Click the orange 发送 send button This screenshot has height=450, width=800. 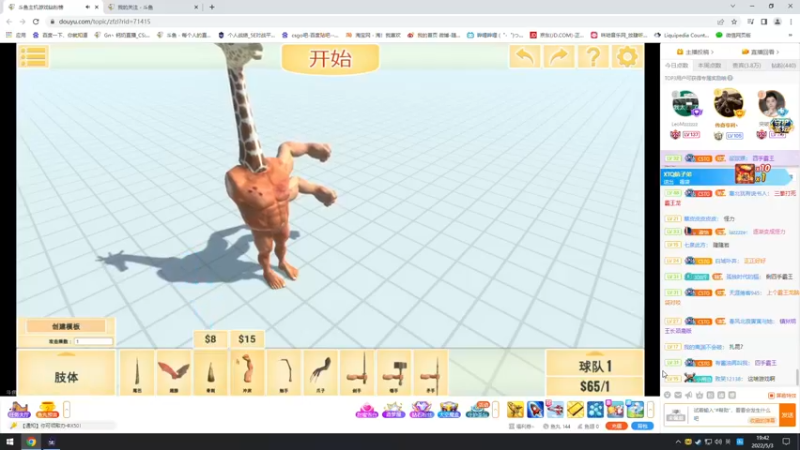click(x=787, y=415)
